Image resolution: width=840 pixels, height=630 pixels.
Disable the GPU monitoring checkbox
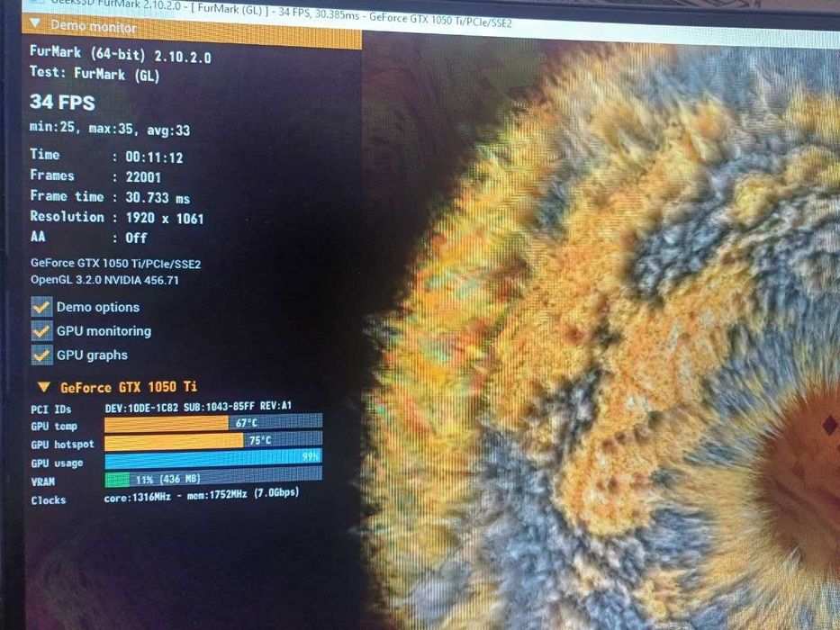[x=41, y=331]
